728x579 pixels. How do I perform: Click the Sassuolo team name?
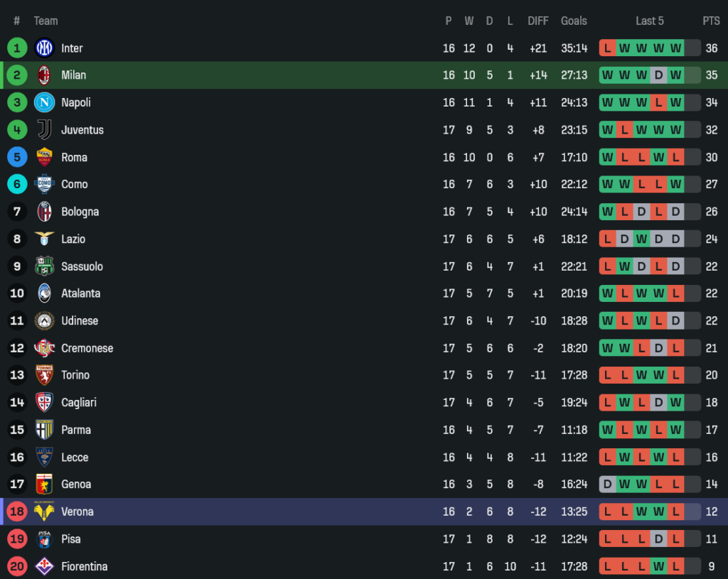(82, 266)
